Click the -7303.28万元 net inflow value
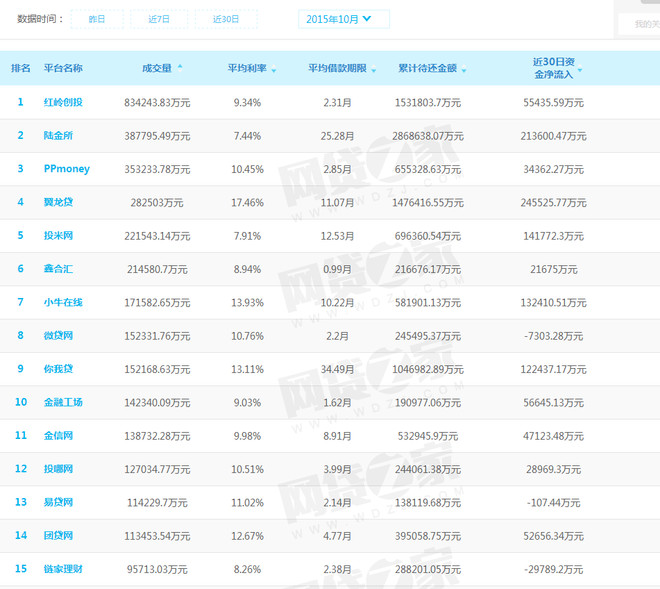 pyautogui.click(x=554, y=336)
